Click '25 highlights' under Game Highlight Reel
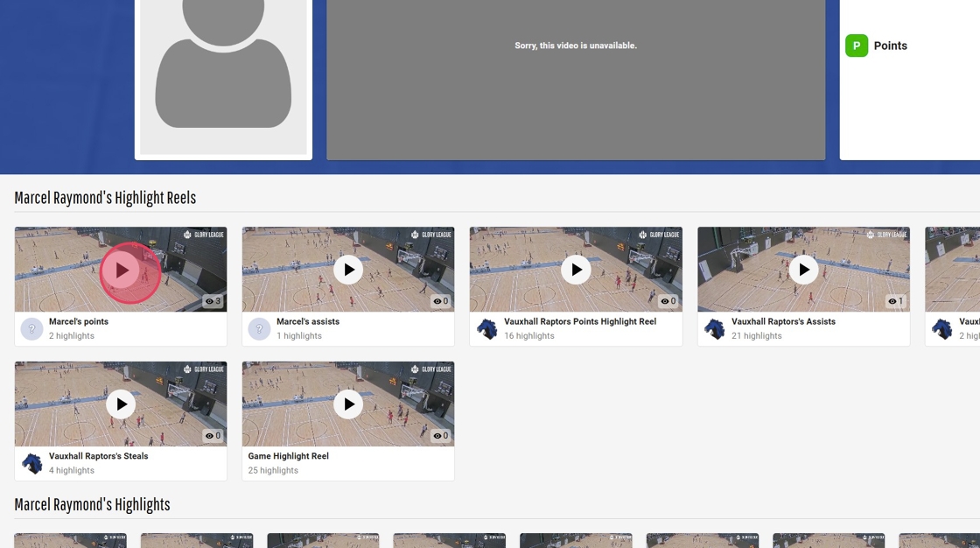 coord(272,470)
